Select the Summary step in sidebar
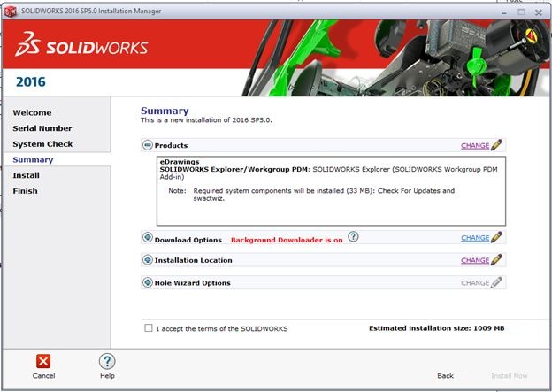The width and height of the screenshot is (552, 392). coord(33,159)
